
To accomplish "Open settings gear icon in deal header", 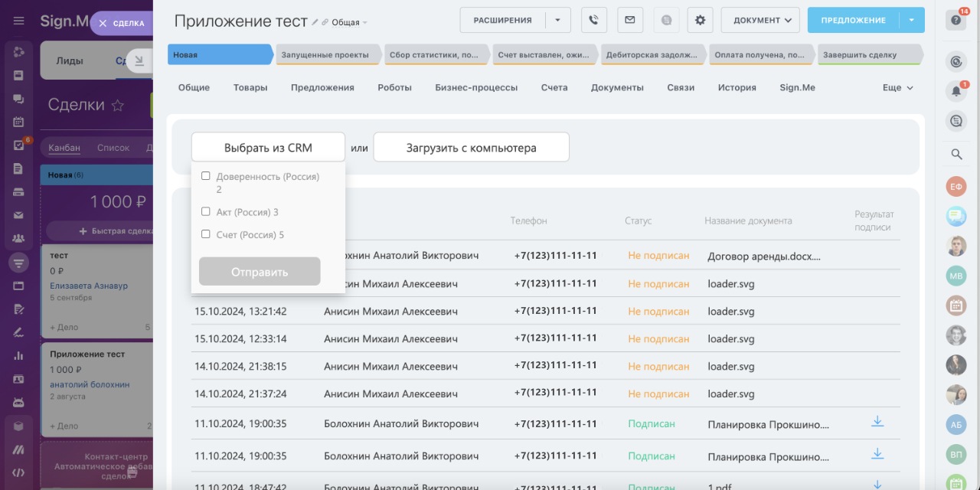I will point(700,20).
